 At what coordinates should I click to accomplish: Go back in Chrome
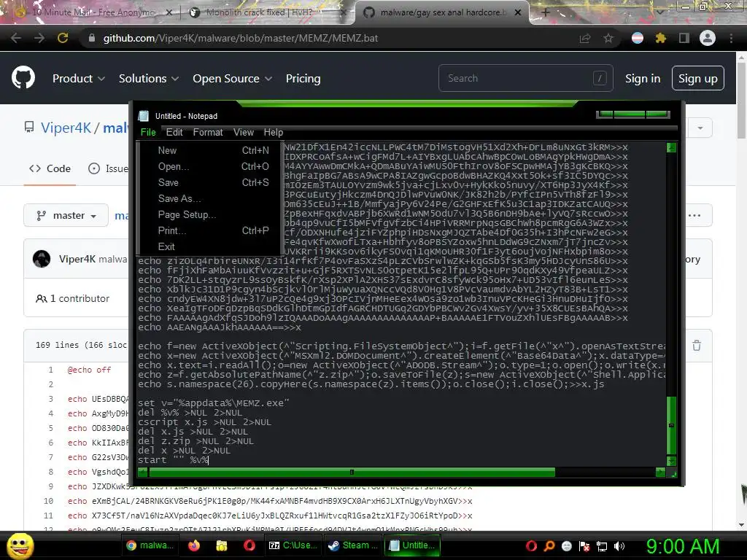point(16,38)
